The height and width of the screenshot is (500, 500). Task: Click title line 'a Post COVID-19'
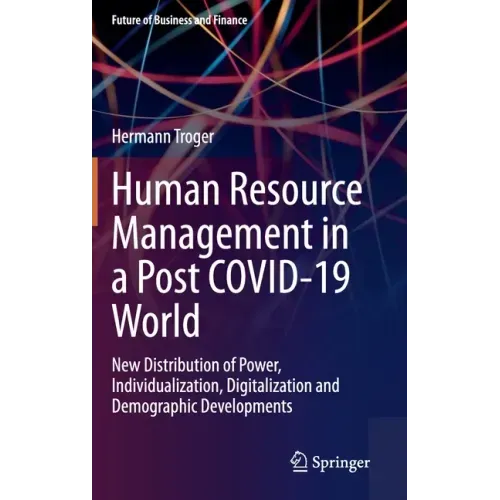231,278
